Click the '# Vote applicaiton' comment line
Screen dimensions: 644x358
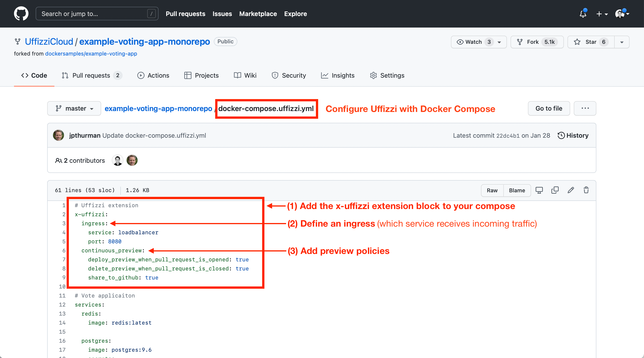(105, 296)
